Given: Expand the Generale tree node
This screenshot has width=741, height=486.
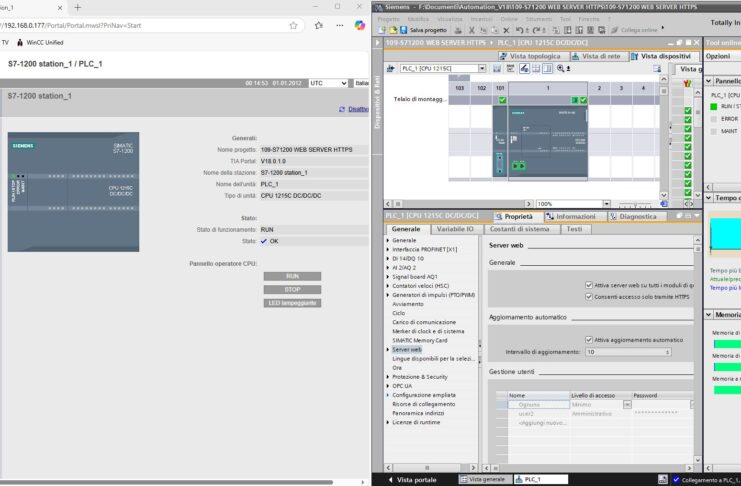Looking at the screenshot, I should click(388, 240).
